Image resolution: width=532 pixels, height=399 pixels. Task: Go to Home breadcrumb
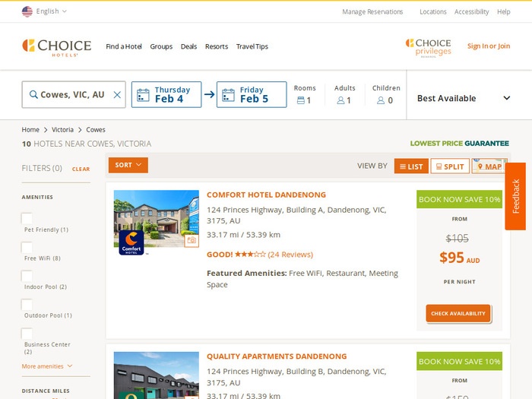point(30,130)
